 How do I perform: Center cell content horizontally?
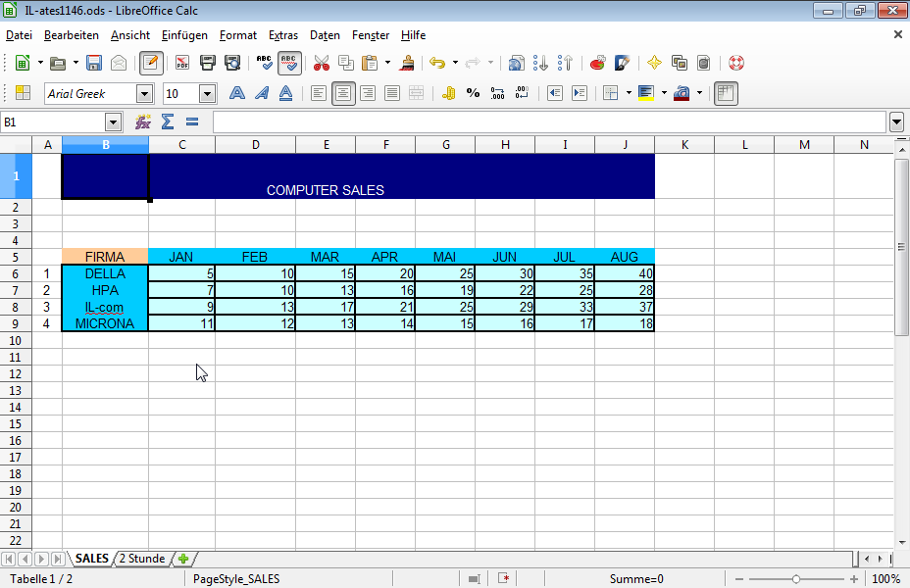tap(343, 93)
